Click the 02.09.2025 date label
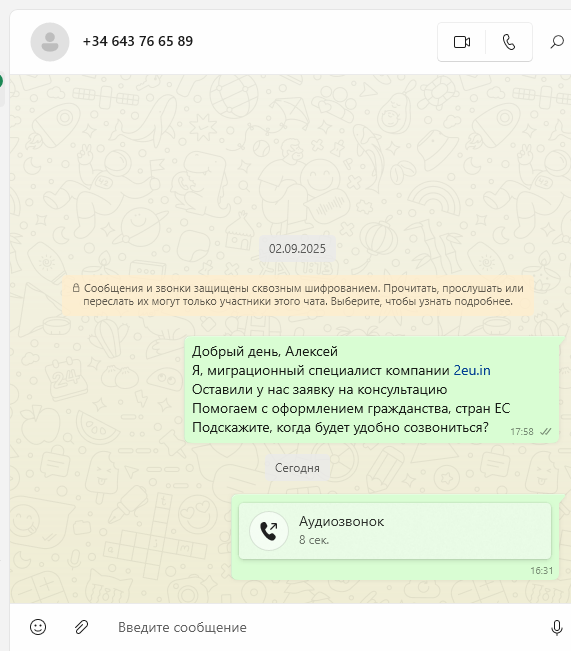Screen dimensions: 571x651 [297, 249]
